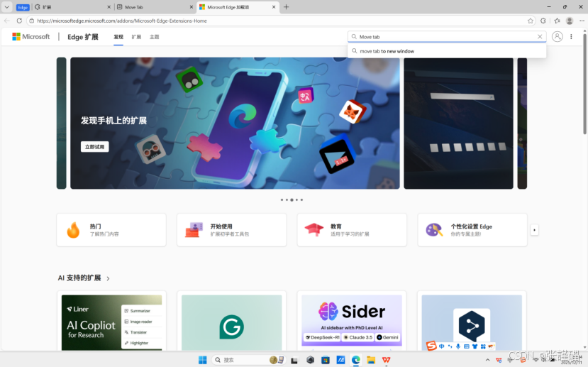Open the Favorites list icon
The image size is (588, 367).
[x=557, y=21]
